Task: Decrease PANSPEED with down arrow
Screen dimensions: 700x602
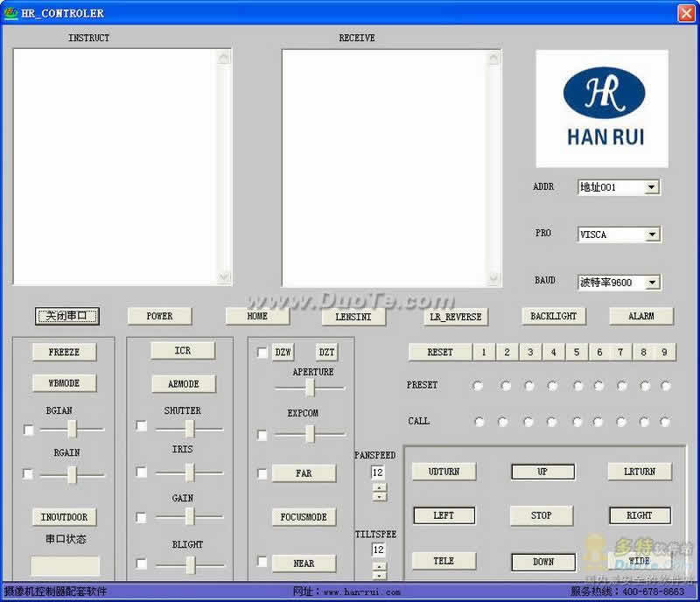Action: click(x=380, y=497)
